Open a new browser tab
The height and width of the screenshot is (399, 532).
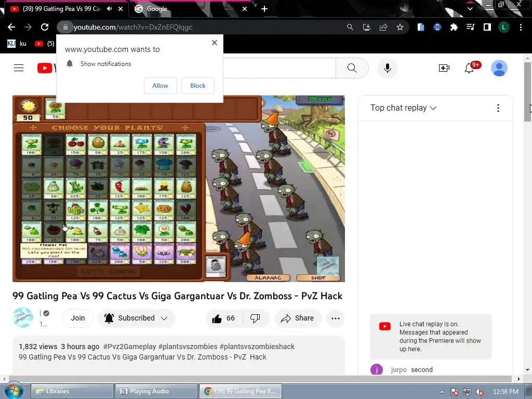264,9
